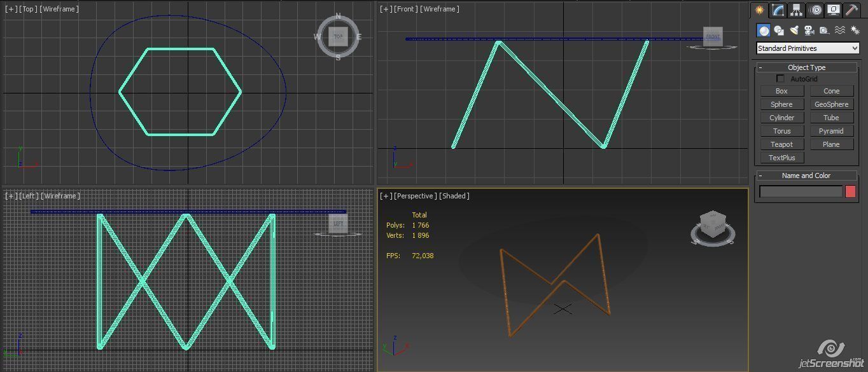
Task: Click the GeoSphere primitive button
Action: coord(831,104)
